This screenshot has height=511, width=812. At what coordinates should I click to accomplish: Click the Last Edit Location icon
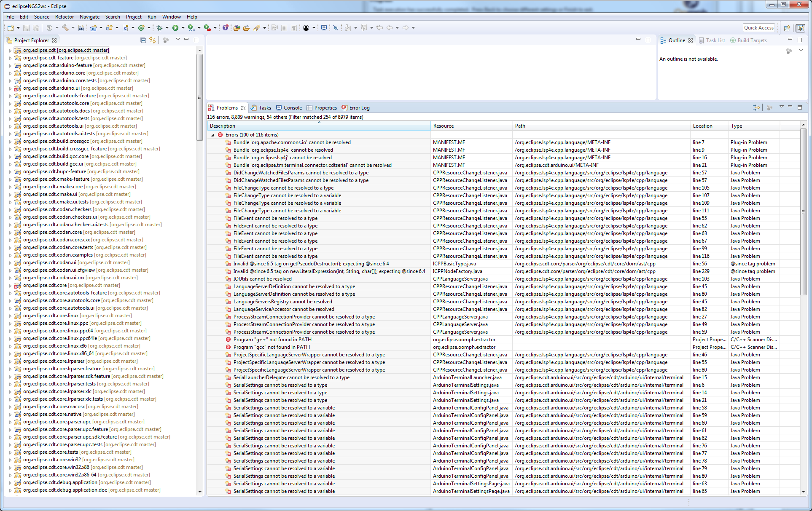[x=379, y=28]
